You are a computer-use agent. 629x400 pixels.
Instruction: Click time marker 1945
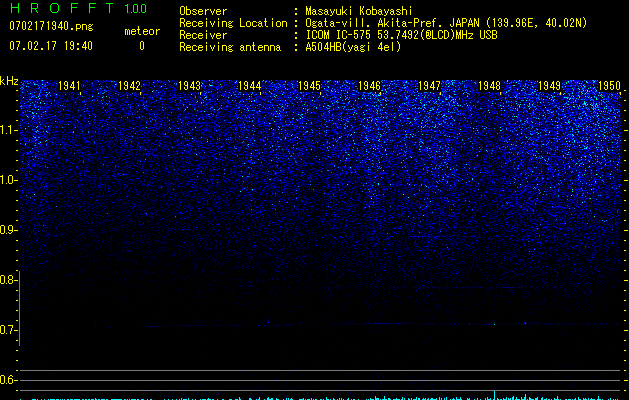(309, 86)
